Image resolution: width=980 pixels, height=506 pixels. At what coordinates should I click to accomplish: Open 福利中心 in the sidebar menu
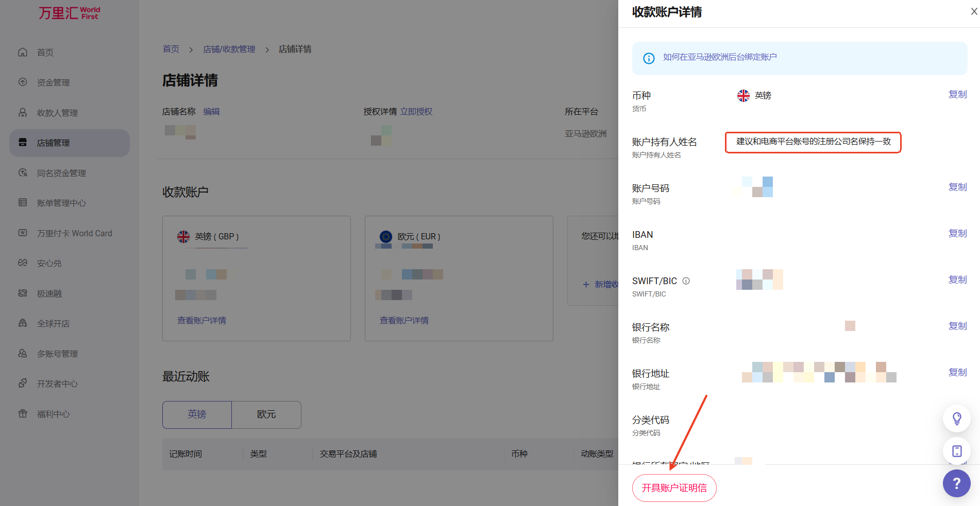(54, 414)
